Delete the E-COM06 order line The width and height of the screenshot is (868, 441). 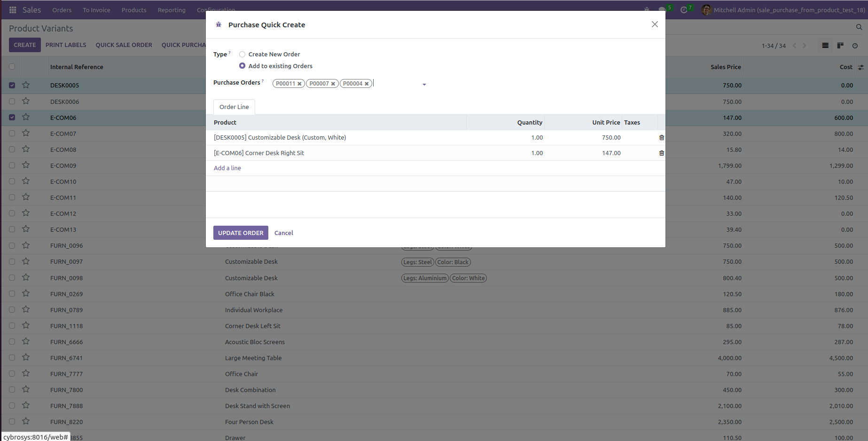pyautogui.click(x=662, y=153)
